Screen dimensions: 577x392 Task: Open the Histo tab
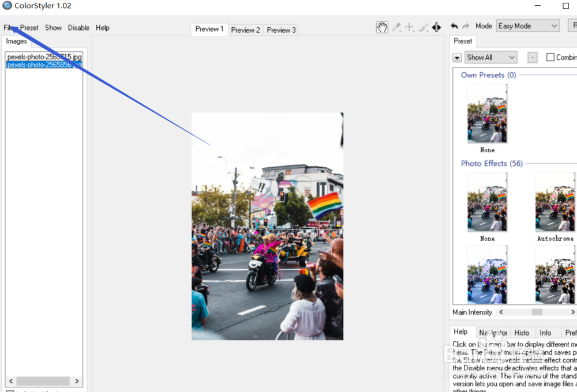click(522, 333)
